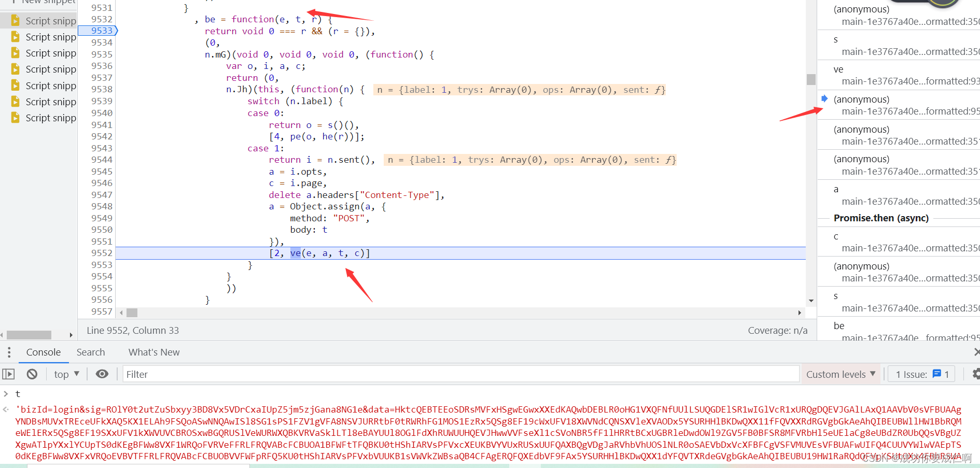Select the call stack frame named c

[x=899, y=242]
